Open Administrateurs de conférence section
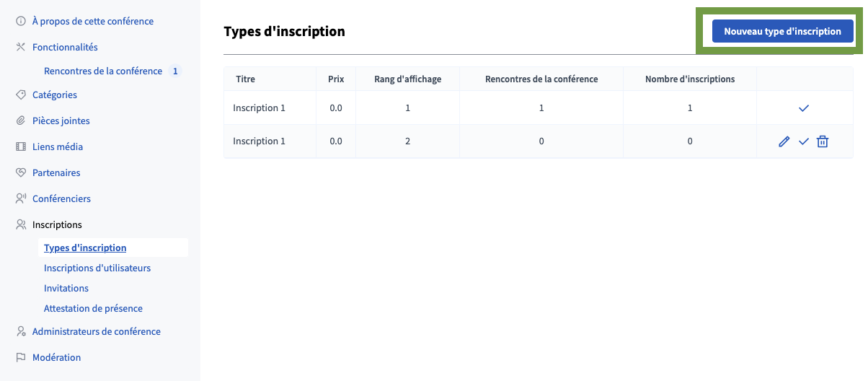The height and width of the screenshot is (381, 868). point(96,332)
